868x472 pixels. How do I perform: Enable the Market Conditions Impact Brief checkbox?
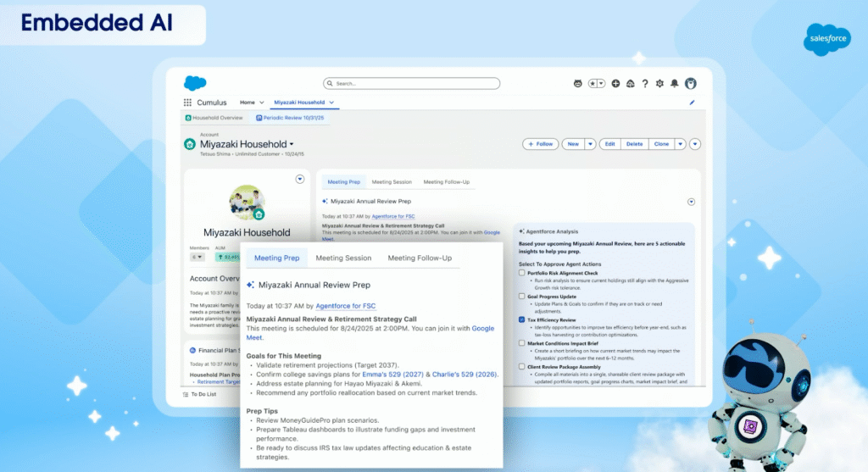click(521, 343)
